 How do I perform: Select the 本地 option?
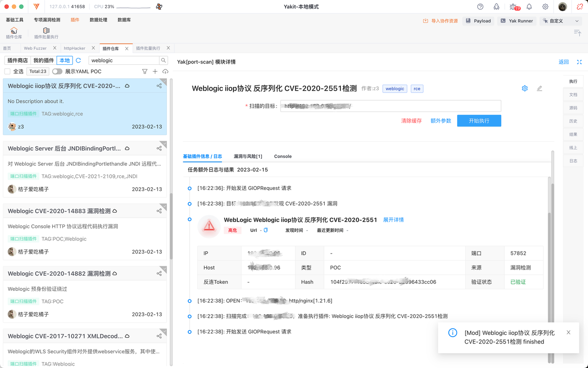click(x=65, y=60)
